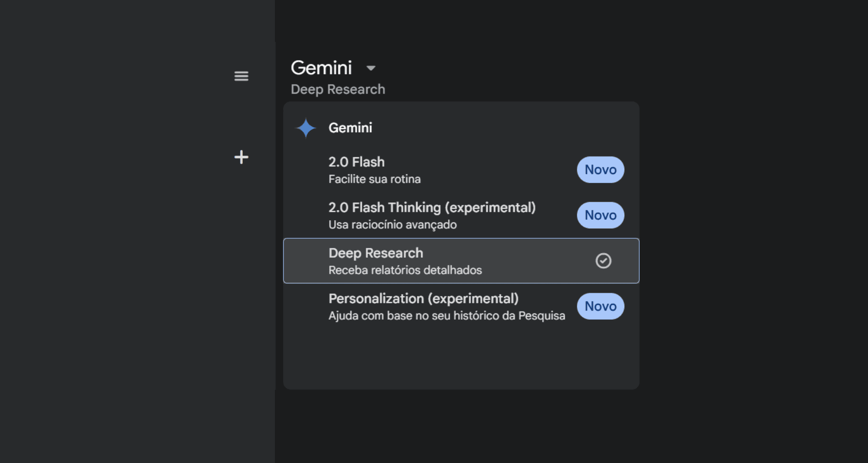This screenshot has width=868, height=463.
Task: Click empty area below Personalization option
Action: click(x=461, y=357)
